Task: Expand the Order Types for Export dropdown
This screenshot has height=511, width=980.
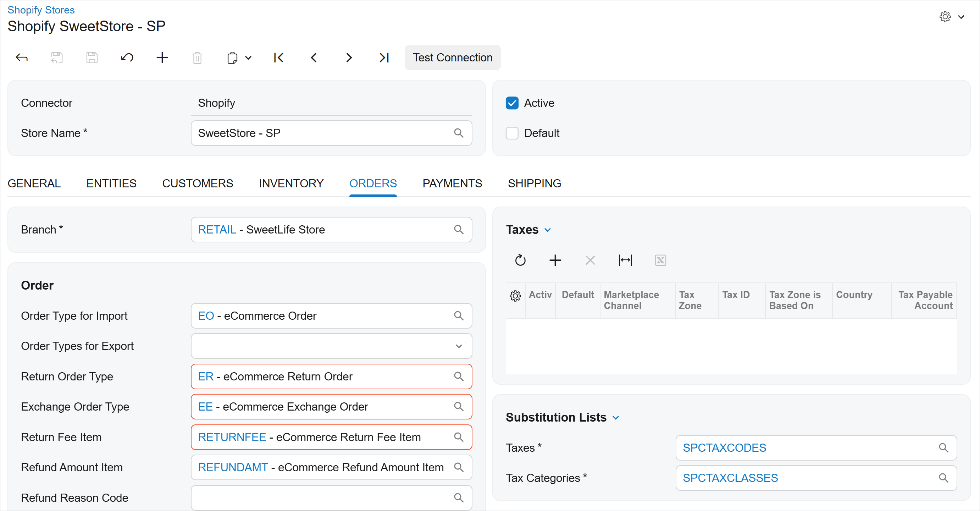Action: 458,346
